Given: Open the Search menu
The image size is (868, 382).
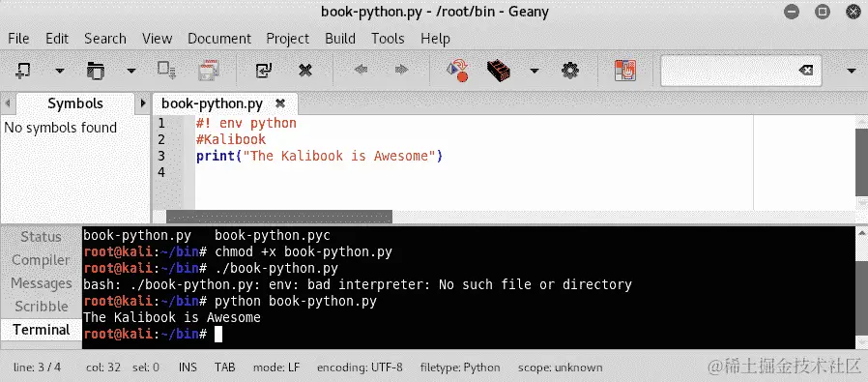Looking at the screenshot, I should click(x=105, y=39).
